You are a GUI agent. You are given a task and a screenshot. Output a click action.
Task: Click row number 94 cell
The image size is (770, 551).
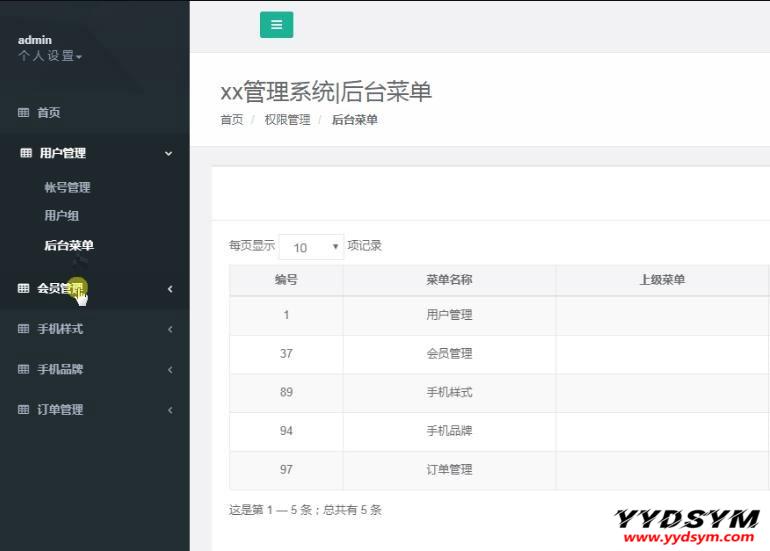(x=286, y=431)
